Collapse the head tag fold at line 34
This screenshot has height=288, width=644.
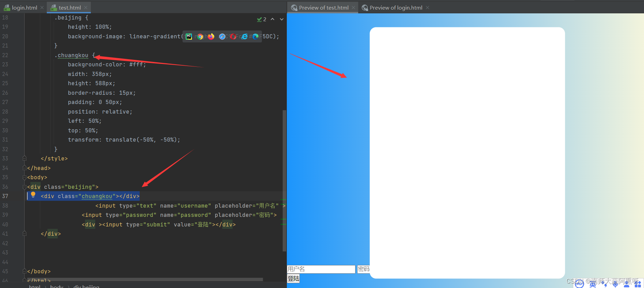pyautogui.click(x=25, y=168)
